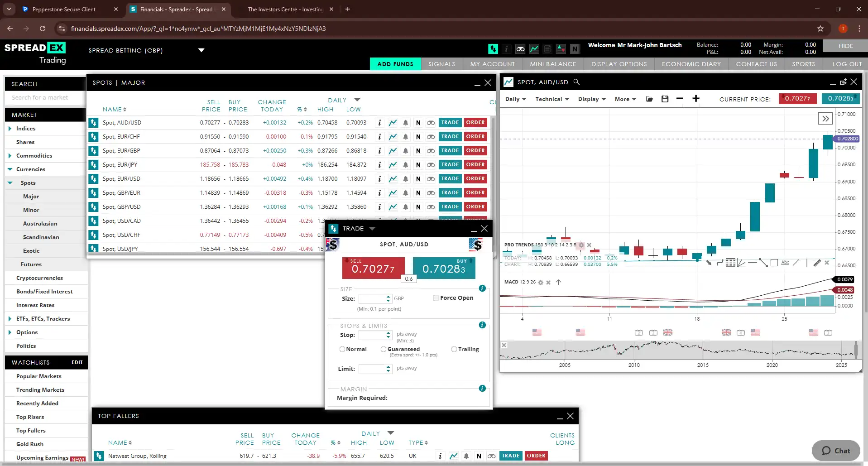Click the binoculars watchlist icon in top toolbar
Screen dimensions: 868x466
pos(520,49)
